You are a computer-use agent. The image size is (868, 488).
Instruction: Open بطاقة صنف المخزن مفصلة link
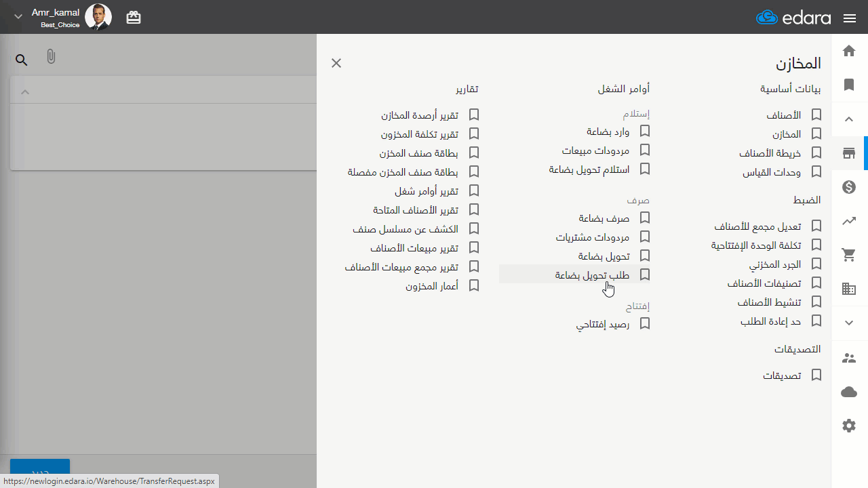(403, 172)
